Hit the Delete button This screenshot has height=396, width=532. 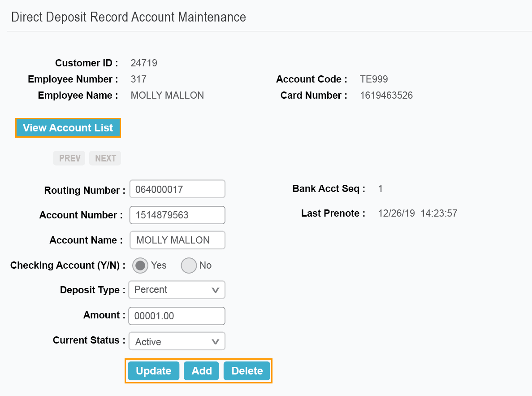[247, 371]
